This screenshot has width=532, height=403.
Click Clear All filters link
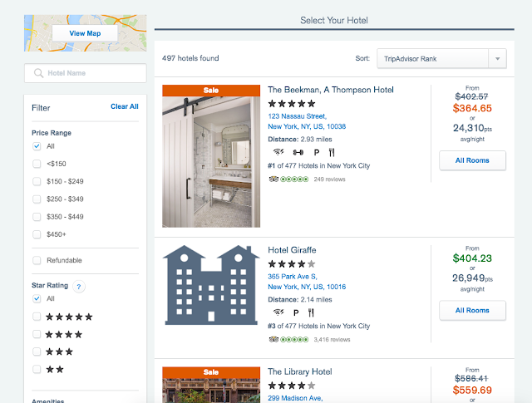pos(125,106)
